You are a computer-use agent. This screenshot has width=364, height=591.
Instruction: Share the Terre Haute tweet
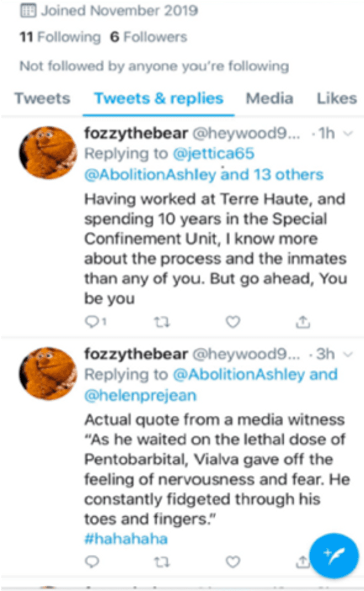click(303, 322)
